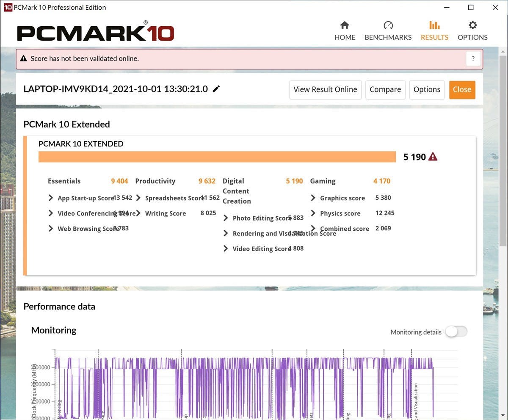This screenshot has height=420, width=508.
Task: Expand Writing Score
Action: 138,213
